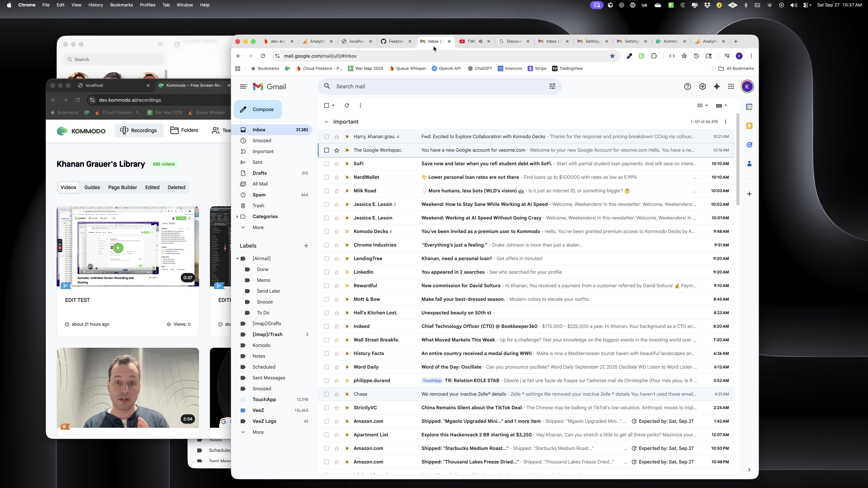This screenshot has height=488, width=868.
Task: Create new label plus icon
Action: (306, 246)
